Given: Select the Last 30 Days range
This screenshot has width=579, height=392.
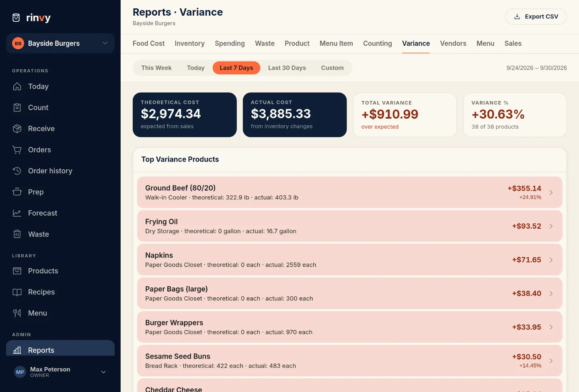Looking at the screenshot, I should click(287, 68).
